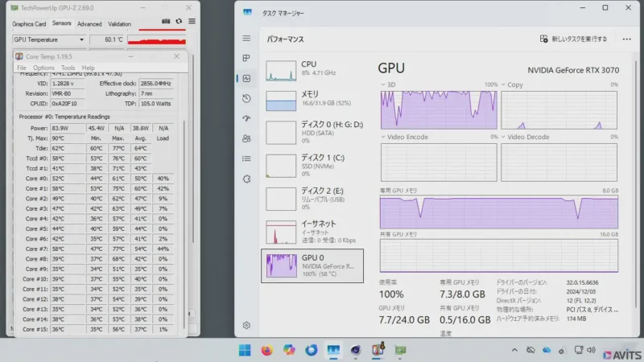This screenshot has width=644, height=362.
Task: Open Processes page in Task Manager sidebar
Action: pyautogui.click(x=246, y=58)
